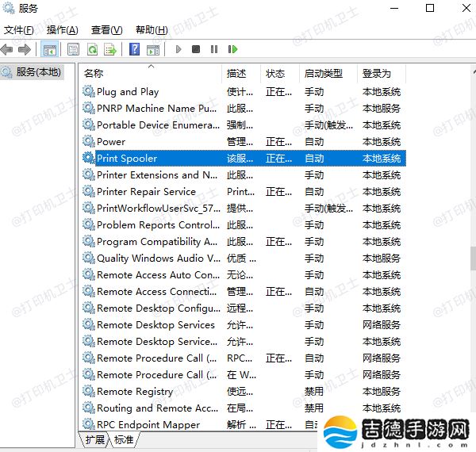Click the gear icon beside Plug and Play

pyautogui.click(x=89, y=91)
